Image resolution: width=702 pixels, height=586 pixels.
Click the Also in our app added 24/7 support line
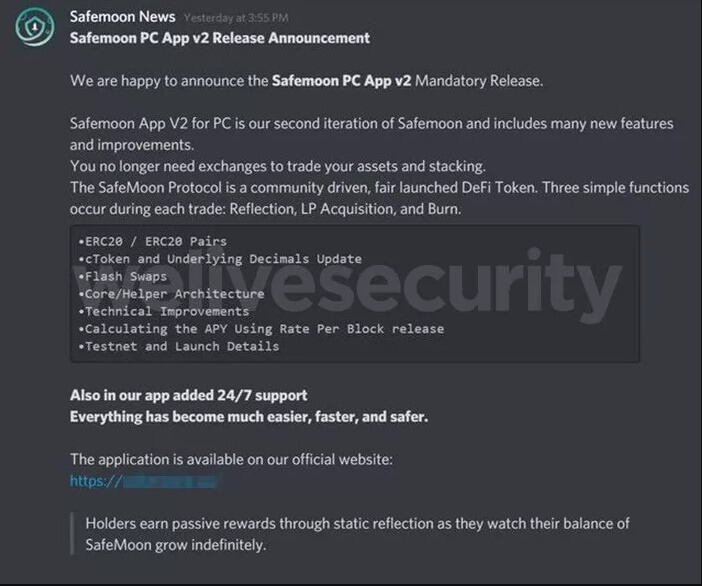click(x=188, y=395)
